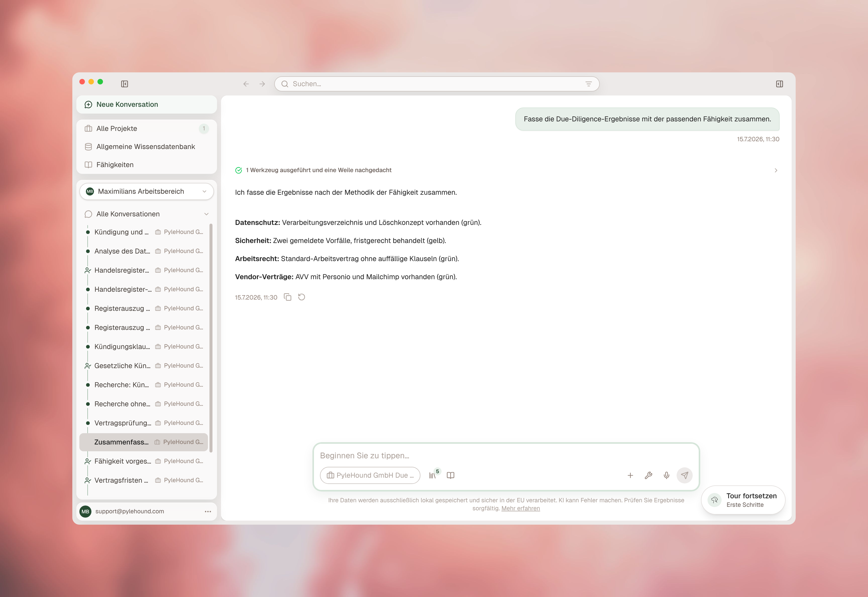Open Alle Projekte
This screenshot has width=868, height=597.
pyautogui.click(x=146, y=128)
